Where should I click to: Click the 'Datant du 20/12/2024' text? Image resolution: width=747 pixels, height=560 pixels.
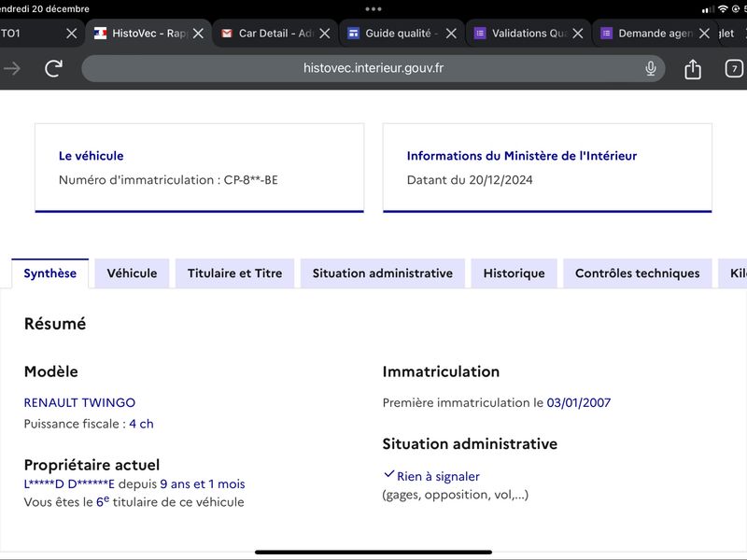470,180
